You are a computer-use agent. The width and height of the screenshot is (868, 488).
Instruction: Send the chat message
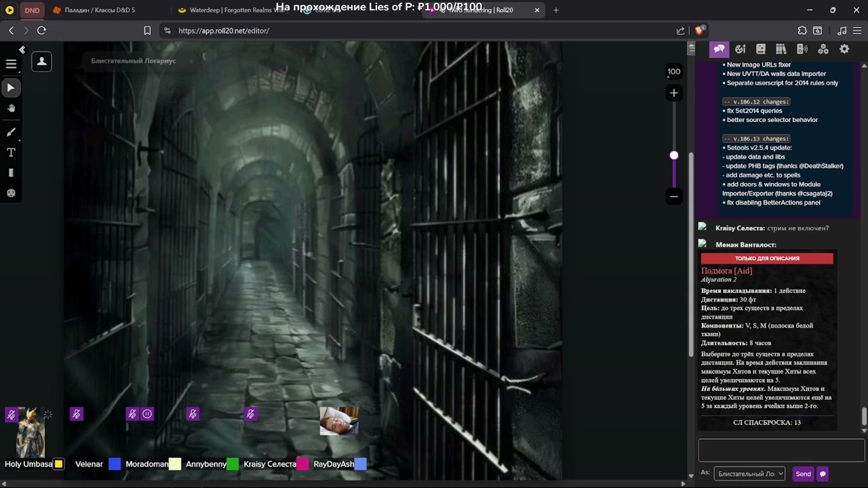803,474
